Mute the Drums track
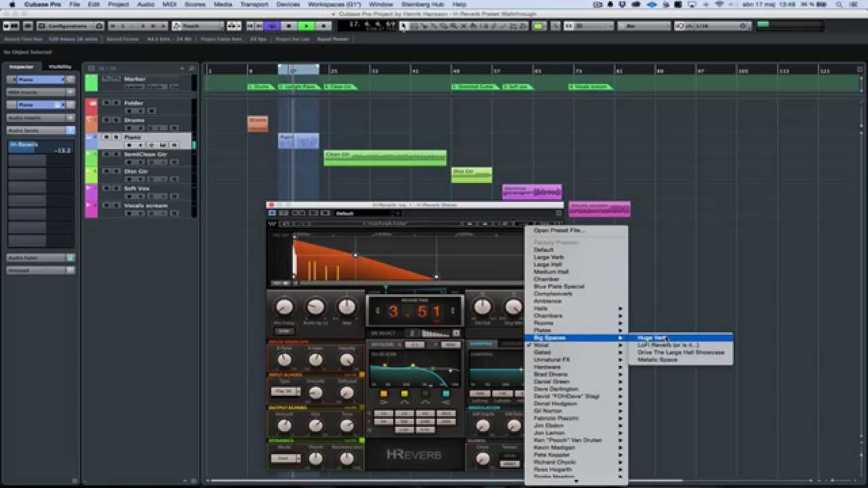The height and width of the screenshot is (488, 868). pos(106,120)
